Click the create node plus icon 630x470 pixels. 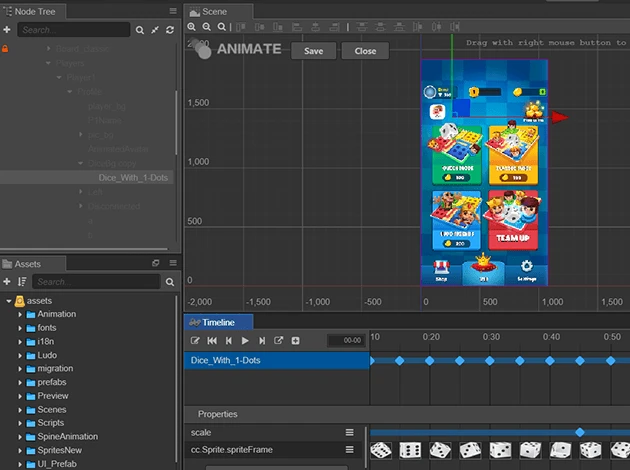coord(7,30)
